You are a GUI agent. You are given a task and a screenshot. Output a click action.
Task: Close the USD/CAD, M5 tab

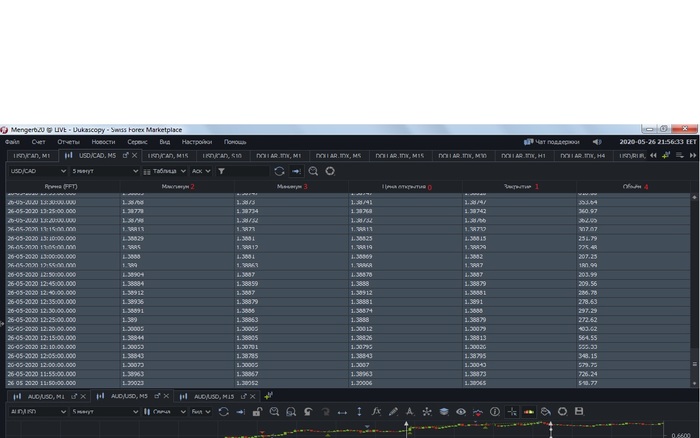click(134, 155)
